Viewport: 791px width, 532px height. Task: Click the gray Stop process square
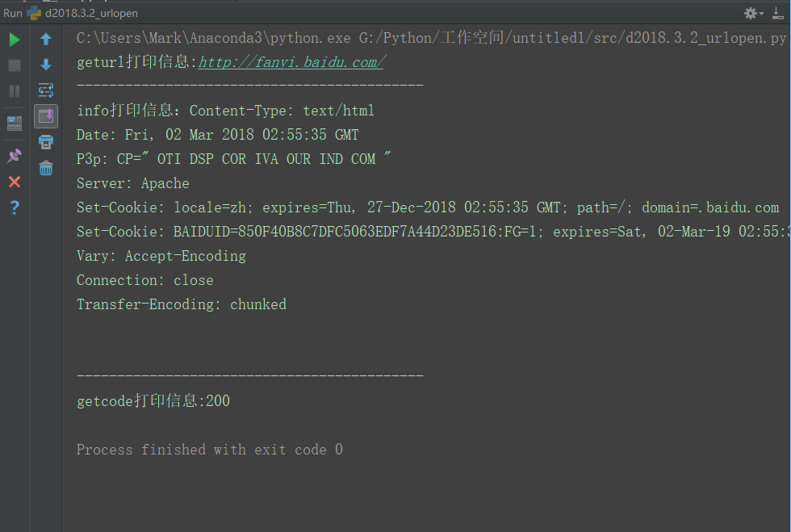click(x=15, y=65)
